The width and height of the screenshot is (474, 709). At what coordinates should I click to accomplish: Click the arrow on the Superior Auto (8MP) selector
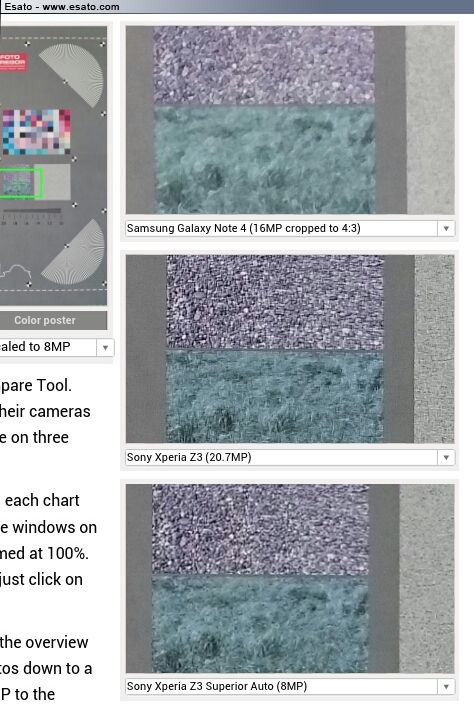coord(446,686)
